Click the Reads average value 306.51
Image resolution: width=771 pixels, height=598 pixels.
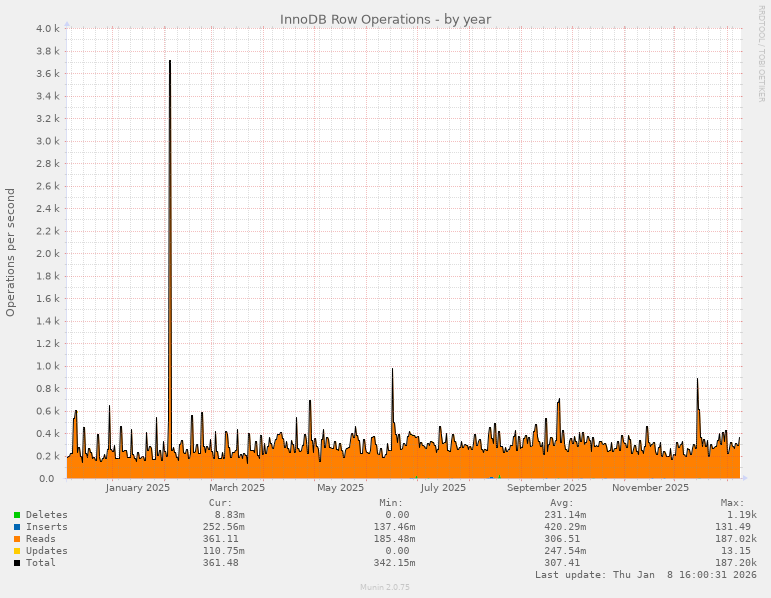[562, 539]
